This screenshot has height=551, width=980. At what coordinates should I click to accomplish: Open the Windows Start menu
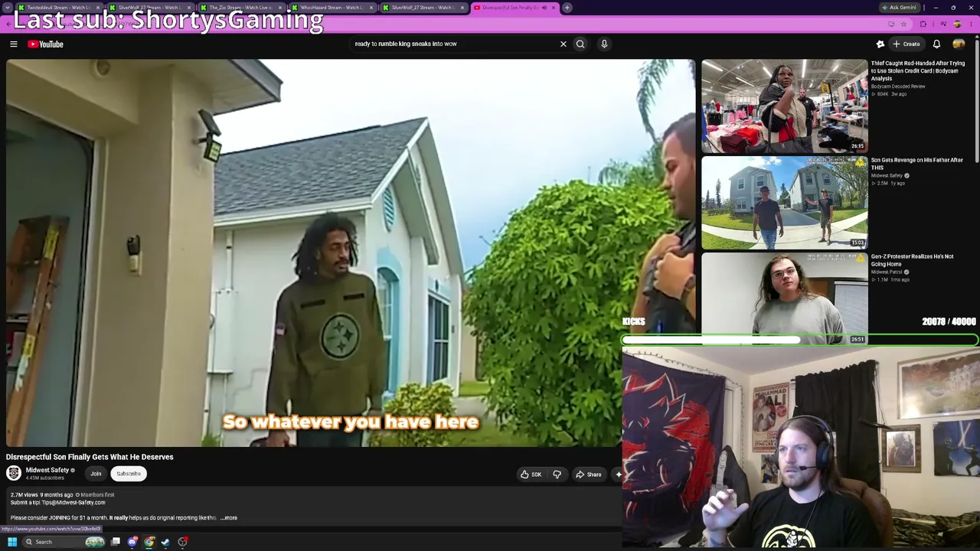12,542
